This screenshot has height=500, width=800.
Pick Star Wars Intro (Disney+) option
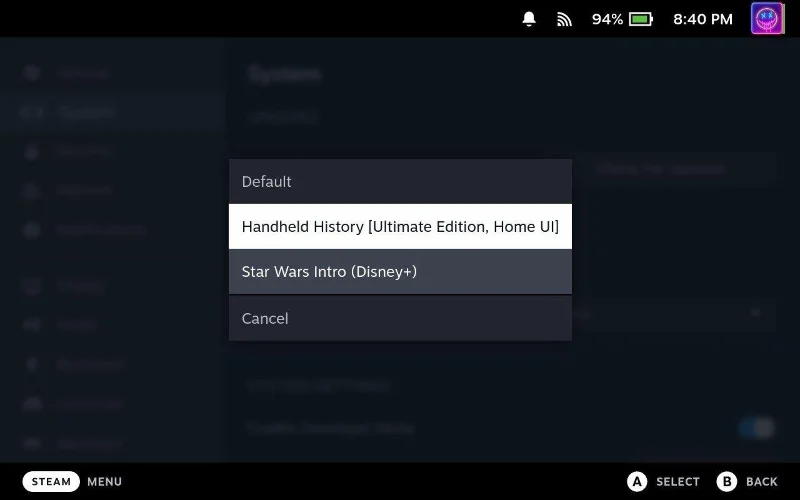click(400, 271)
